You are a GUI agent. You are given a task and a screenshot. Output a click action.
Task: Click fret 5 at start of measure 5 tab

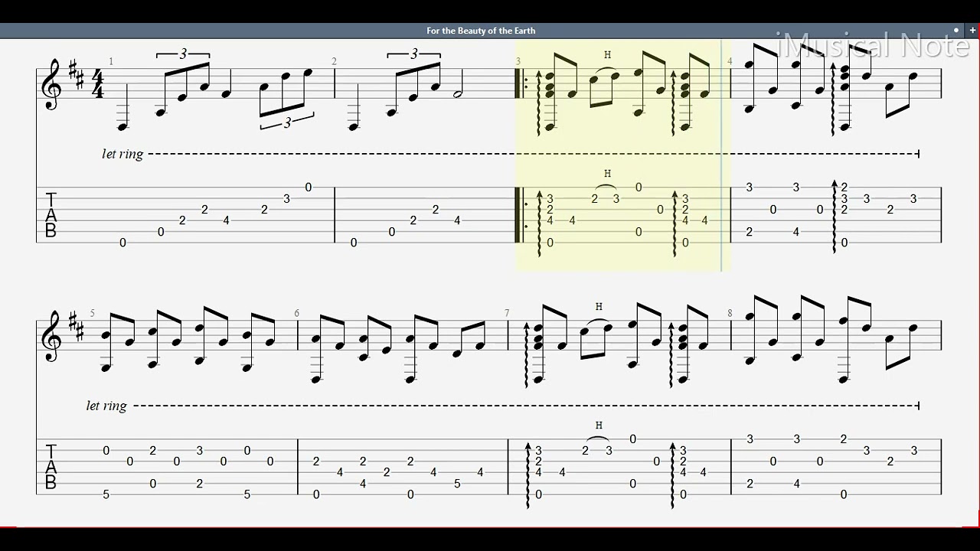[x=106, y=495]
